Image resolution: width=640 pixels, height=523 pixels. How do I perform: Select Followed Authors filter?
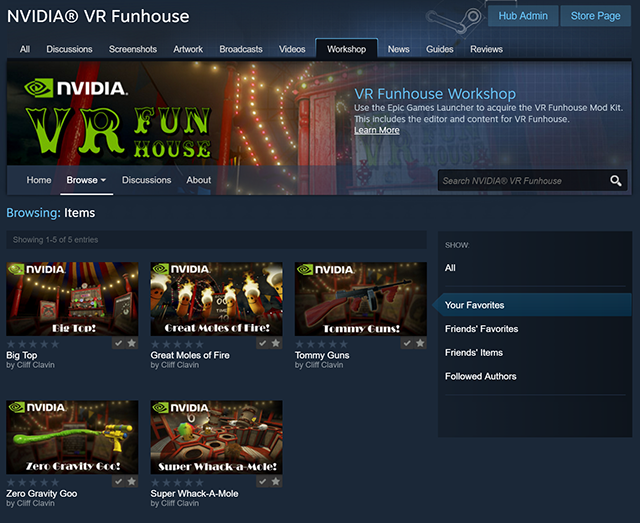click(481, 376)
